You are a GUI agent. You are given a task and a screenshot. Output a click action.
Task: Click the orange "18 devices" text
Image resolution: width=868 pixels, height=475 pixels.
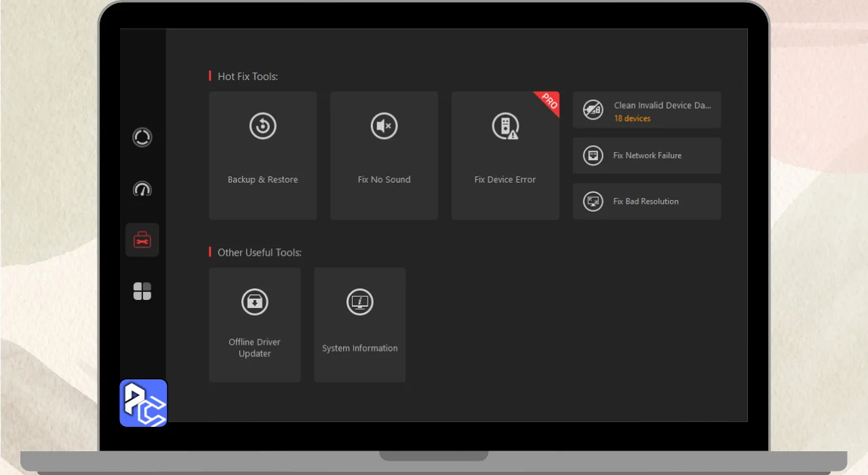[632, 119]
